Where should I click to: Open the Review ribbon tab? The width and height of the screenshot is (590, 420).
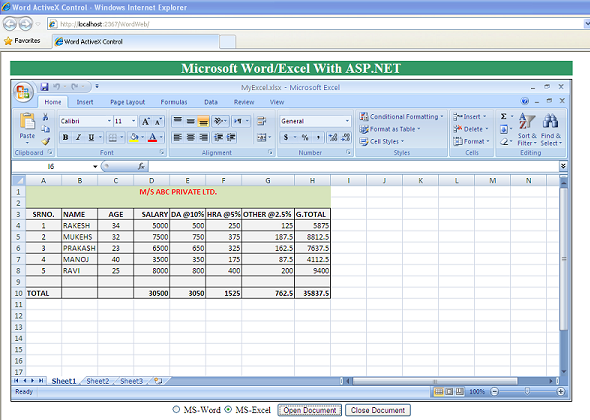(244, 102)
